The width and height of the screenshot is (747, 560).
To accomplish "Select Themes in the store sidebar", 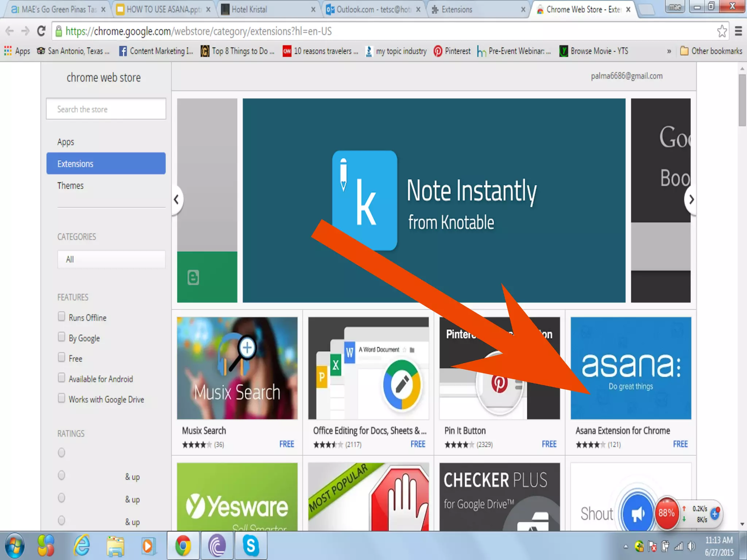I will [70, 186].
